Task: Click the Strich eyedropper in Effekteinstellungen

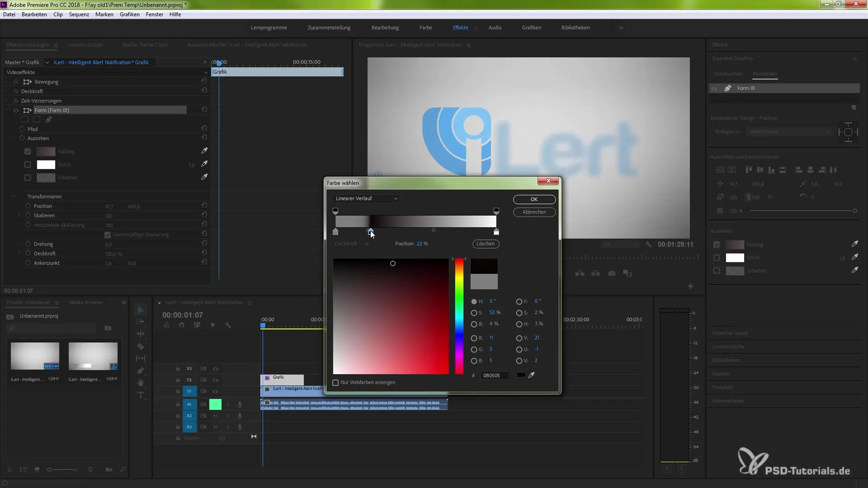Action: pyautogui.click(x=204, y=164)
